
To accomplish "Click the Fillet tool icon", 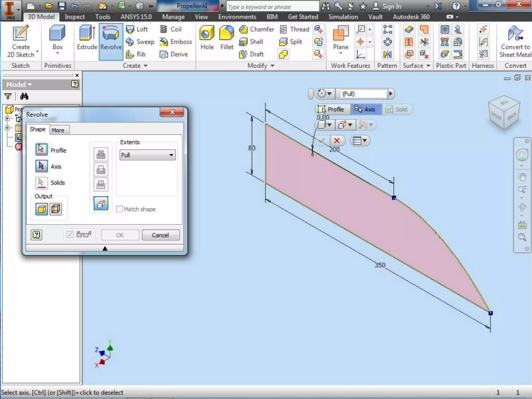I will [x=227, y=33].
